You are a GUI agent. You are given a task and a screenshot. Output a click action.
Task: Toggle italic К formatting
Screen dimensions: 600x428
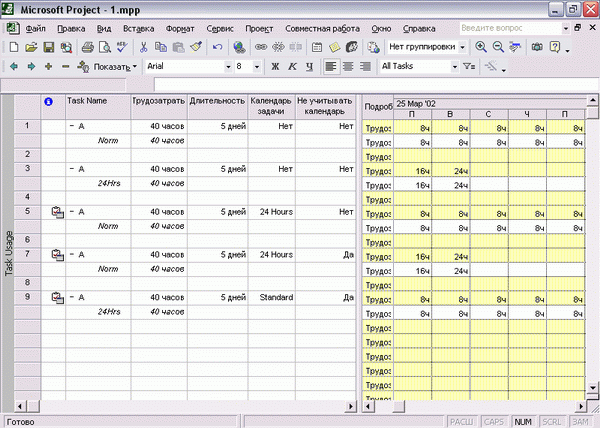(x=292, y=67)
